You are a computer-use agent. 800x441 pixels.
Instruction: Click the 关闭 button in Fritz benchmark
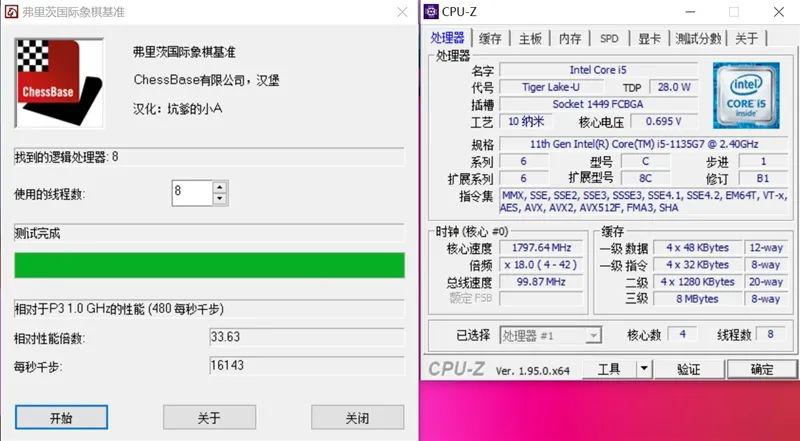click(x=357, y=418)
